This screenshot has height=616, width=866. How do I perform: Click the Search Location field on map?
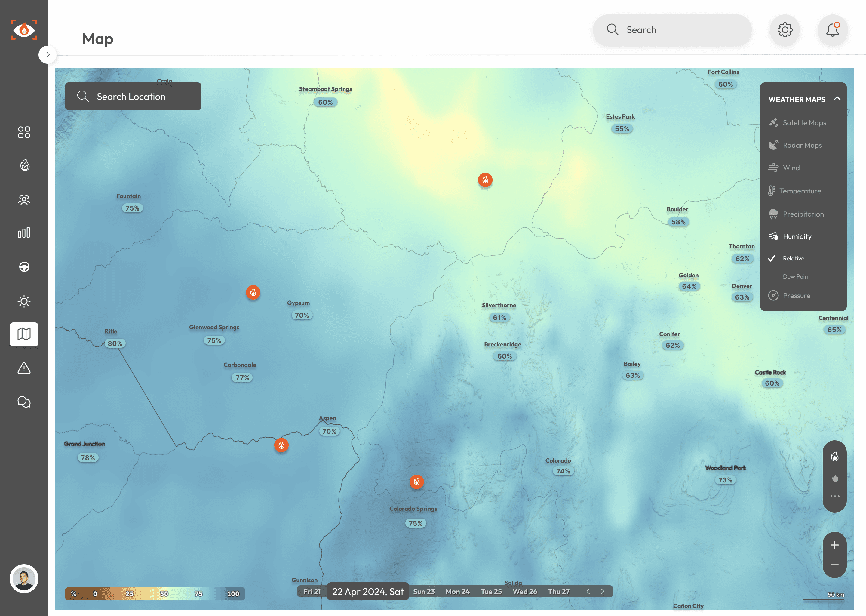click(133, 96)
